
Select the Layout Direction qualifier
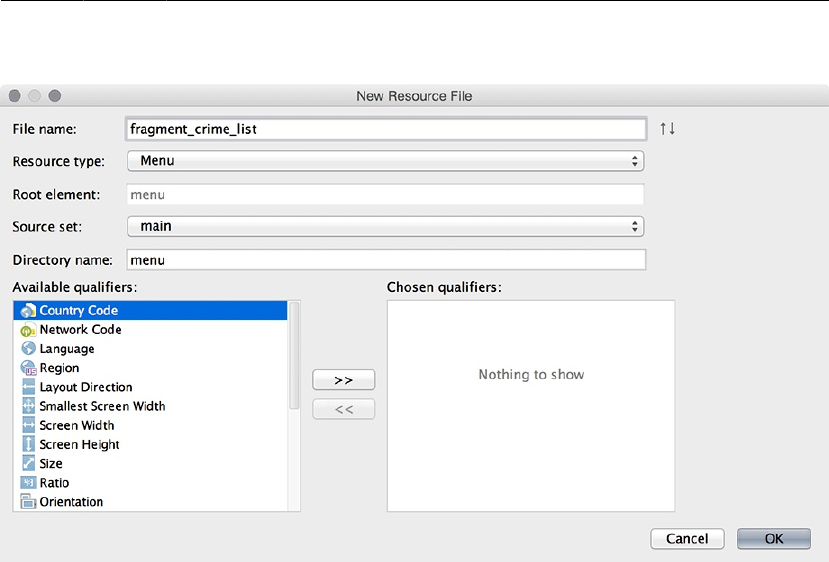tap(150, 387)
